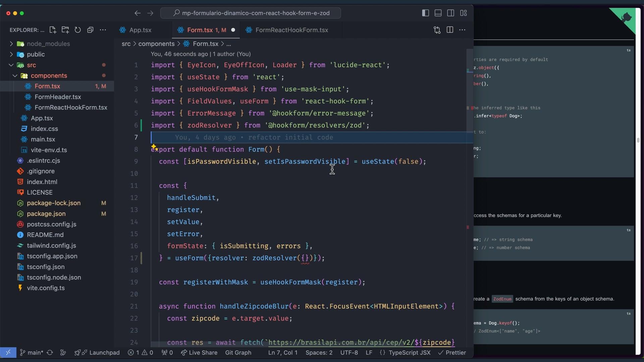Viewport: 644px width, 362px height.
Task: Click the git blame author codelens
Action: [x=201, y=54]
